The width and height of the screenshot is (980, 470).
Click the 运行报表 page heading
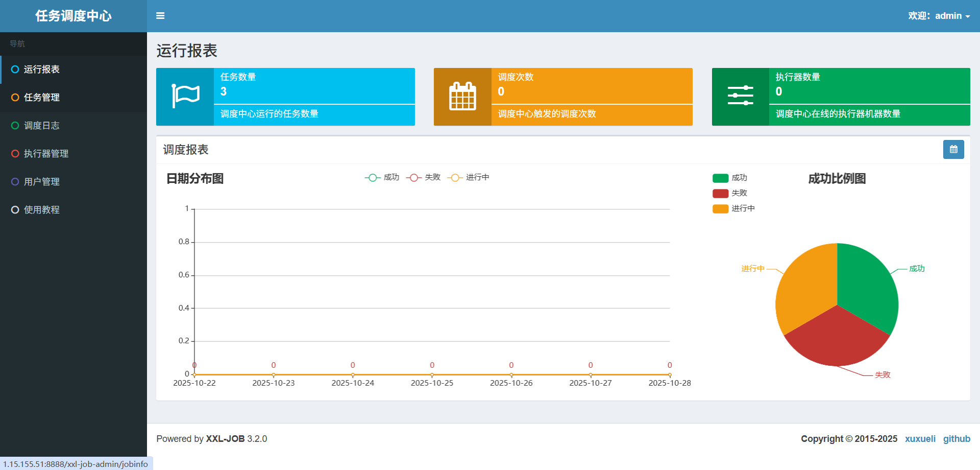pyautogui.click(x=187, y=51)
